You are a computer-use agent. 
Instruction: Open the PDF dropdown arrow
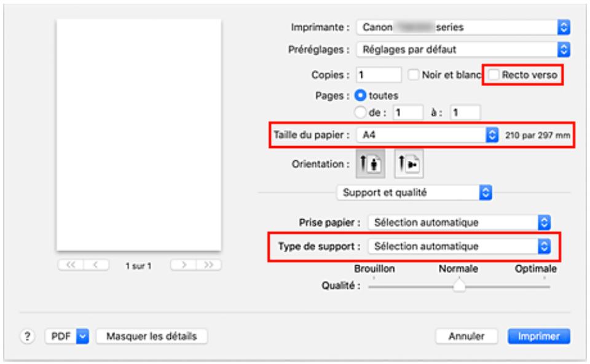coord(82,336)
